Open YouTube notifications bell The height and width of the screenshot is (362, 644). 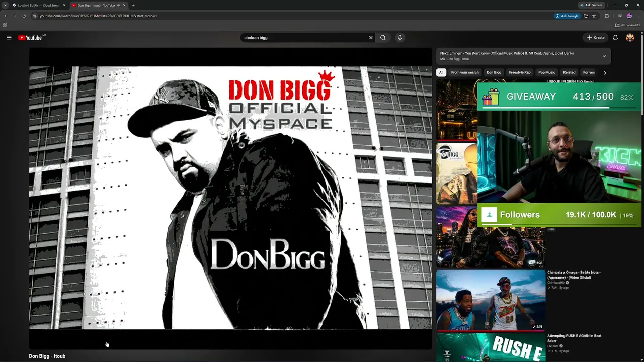(615, 38)
